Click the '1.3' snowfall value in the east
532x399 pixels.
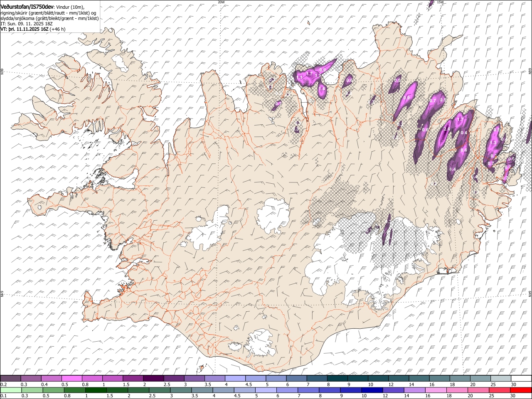click(493, 143)
